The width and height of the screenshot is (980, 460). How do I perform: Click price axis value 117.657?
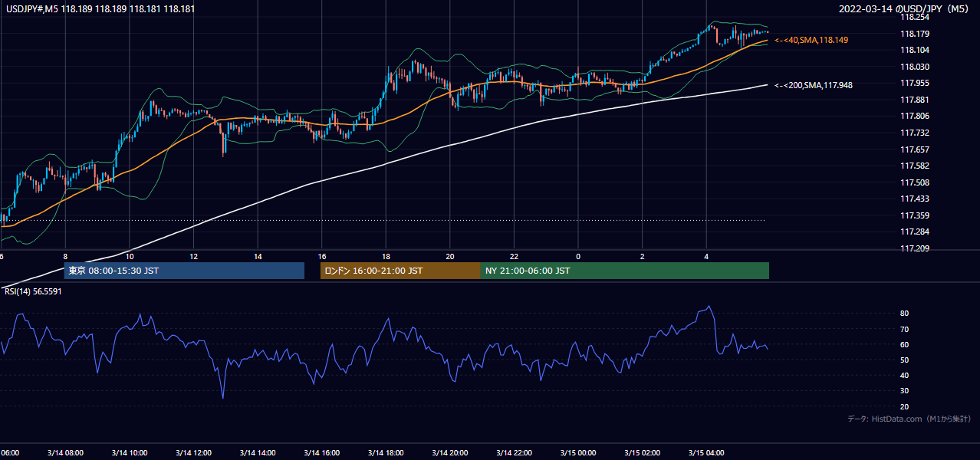pyautogui.click(x=915, y=149)
